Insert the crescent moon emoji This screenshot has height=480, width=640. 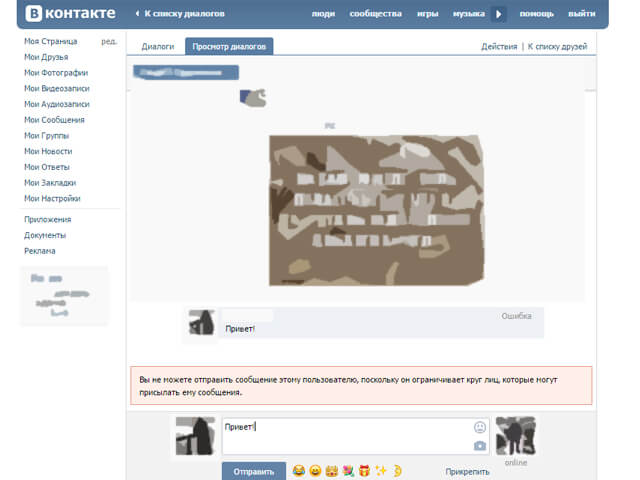397,470
